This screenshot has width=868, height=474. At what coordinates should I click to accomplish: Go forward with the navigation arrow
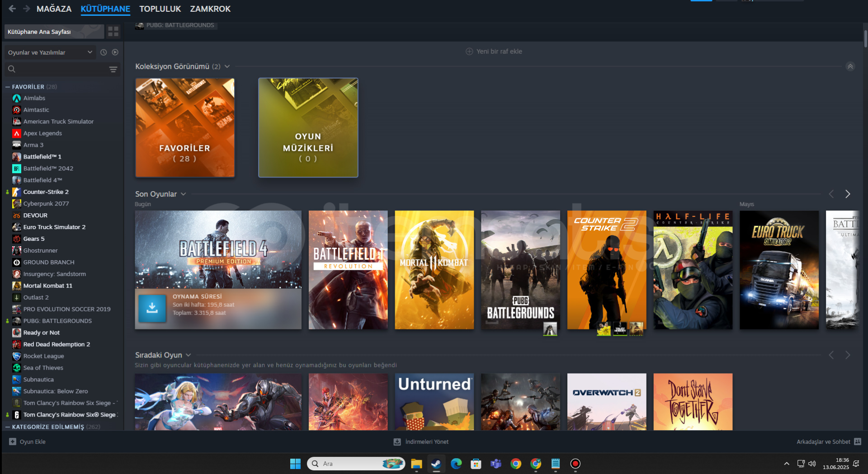point(27,9)
